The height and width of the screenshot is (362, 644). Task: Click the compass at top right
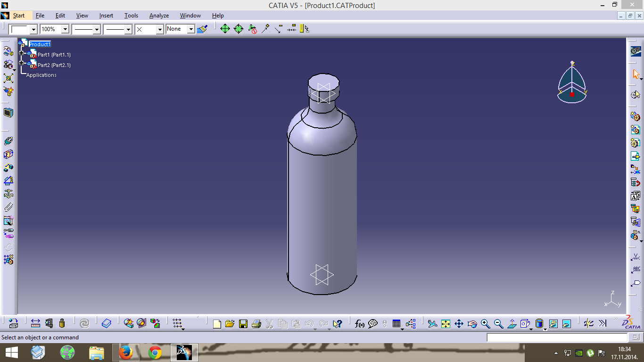coord(572,83)
